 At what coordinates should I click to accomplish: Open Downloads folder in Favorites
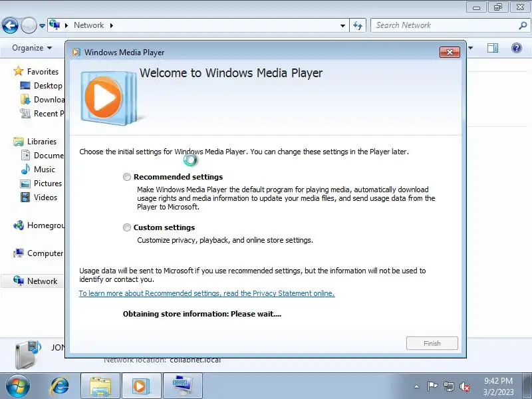pyautogui.click(x=43, y=99)
